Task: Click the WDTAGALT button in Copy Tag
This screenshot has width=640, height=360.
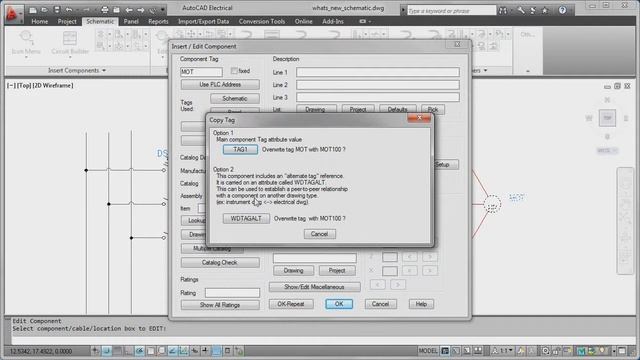Action: 246,219
